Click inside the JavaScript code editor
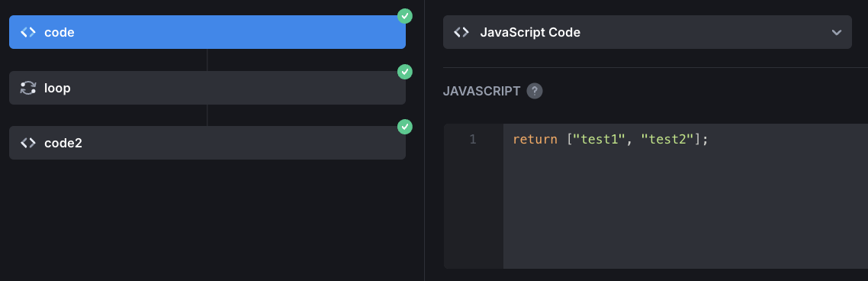The height and width of the screenshot is (281, 868). pyautogui.click(x=685, y=196)
